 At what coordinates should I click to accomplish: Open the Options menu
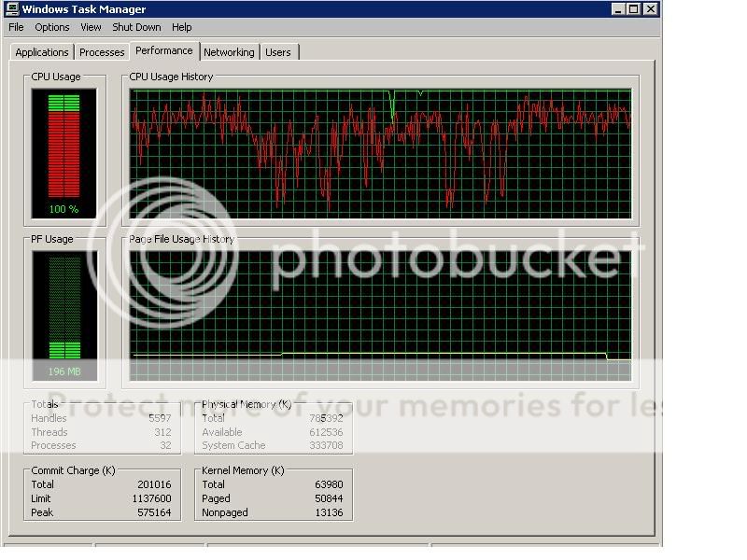(x=52, y=27)
